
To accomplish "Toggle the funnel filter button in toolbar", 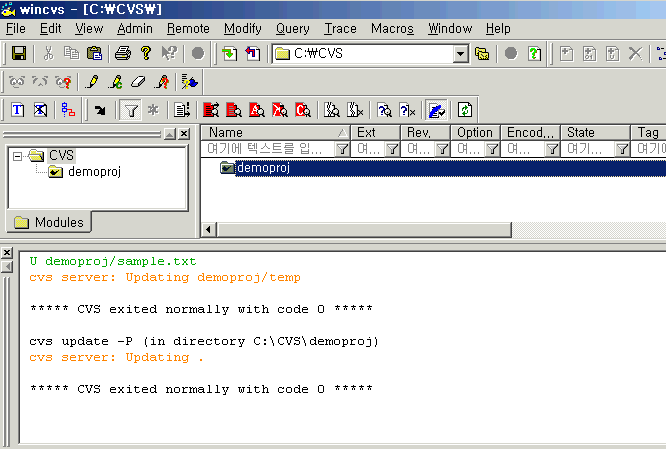I will 131,110.
